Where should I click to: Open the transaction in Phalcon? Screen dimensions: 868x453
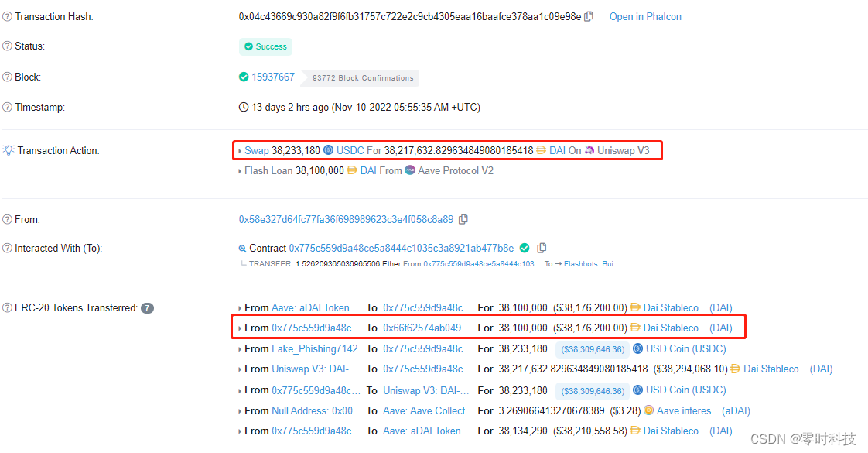645,16
